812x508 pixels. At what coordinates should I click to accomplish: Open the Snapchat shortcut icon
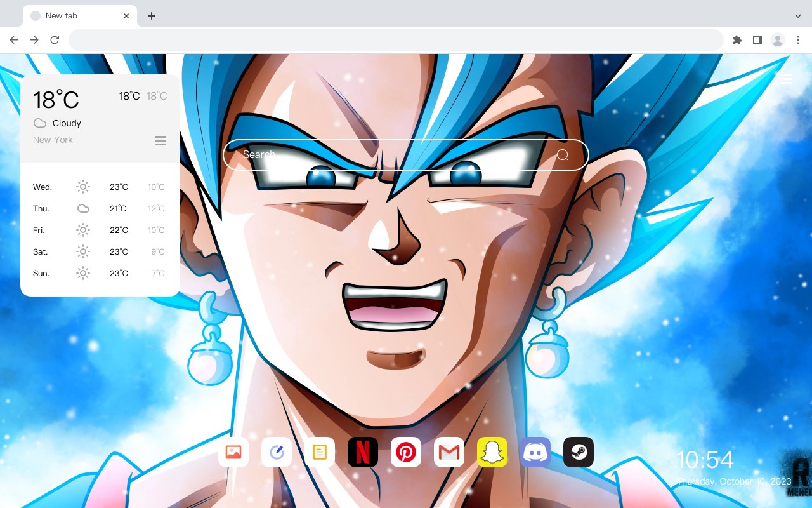coord(492,452)
